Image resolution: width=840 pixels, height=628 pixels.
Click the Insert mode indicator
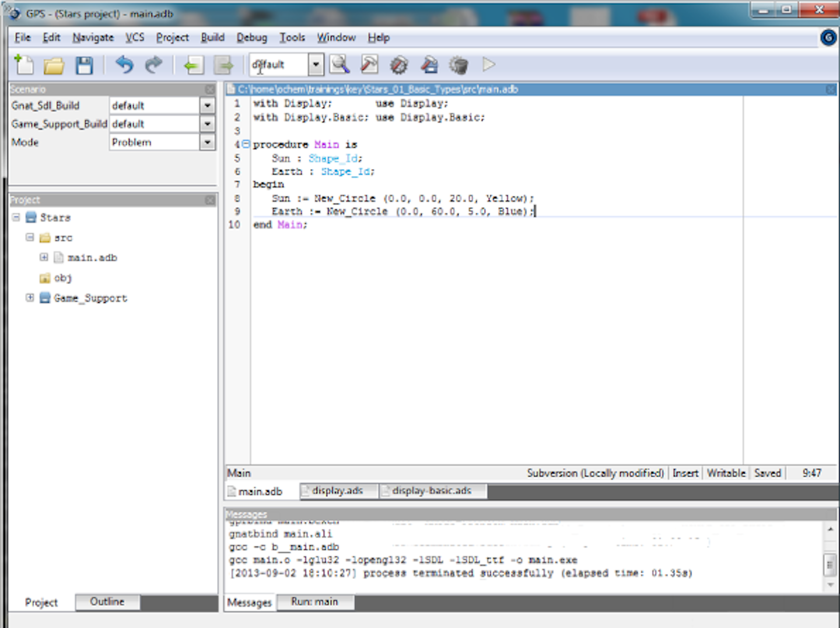685,473
